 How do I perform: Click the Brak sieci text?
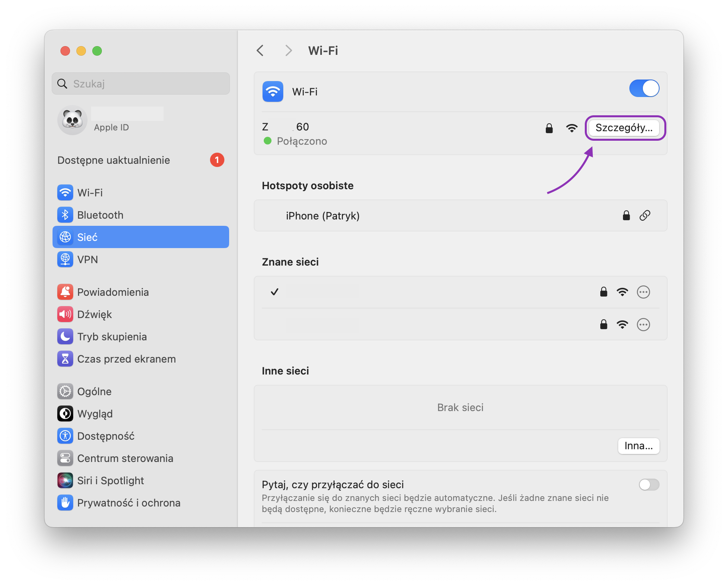[x=460, y=407]
